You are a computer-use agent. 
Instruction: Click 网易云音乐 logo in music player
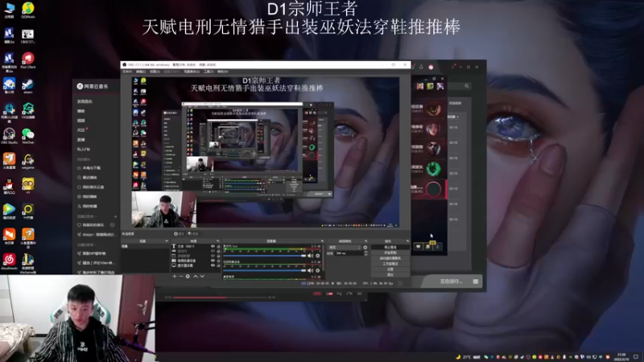click(93, 86)
